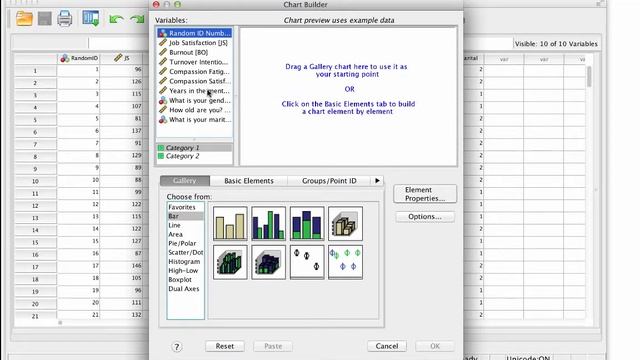The height and width of the screenshot is (360, 640).
Task: Click the Save disk icon in toolbar
Action: point(44,18)
